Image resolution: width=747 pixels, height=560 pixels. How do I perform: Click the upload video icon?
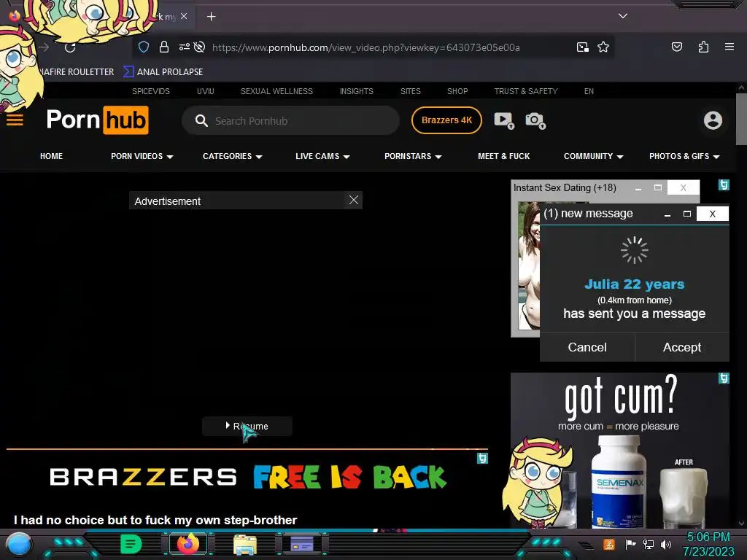click(503, 120)
